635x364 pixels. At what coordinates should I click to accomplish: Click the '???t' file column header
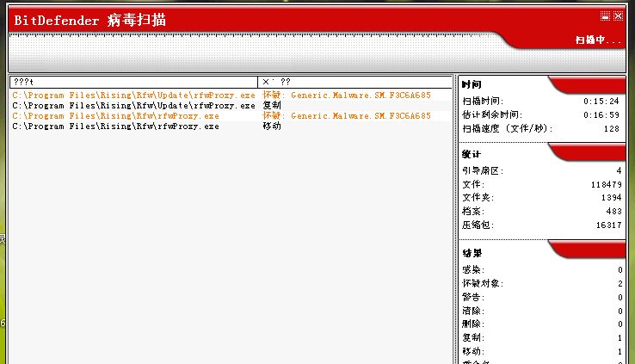pyautogui.click(x=133, y=83)
